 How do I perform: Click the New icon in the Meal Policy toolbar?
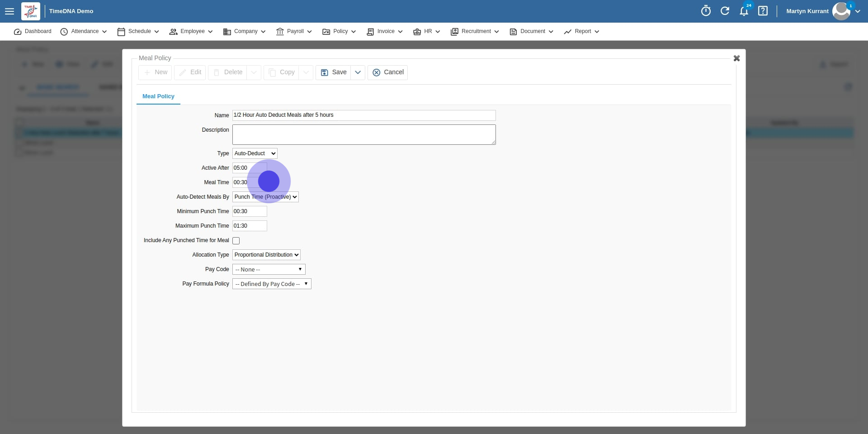pyautogui.click(x=148, y=72)
